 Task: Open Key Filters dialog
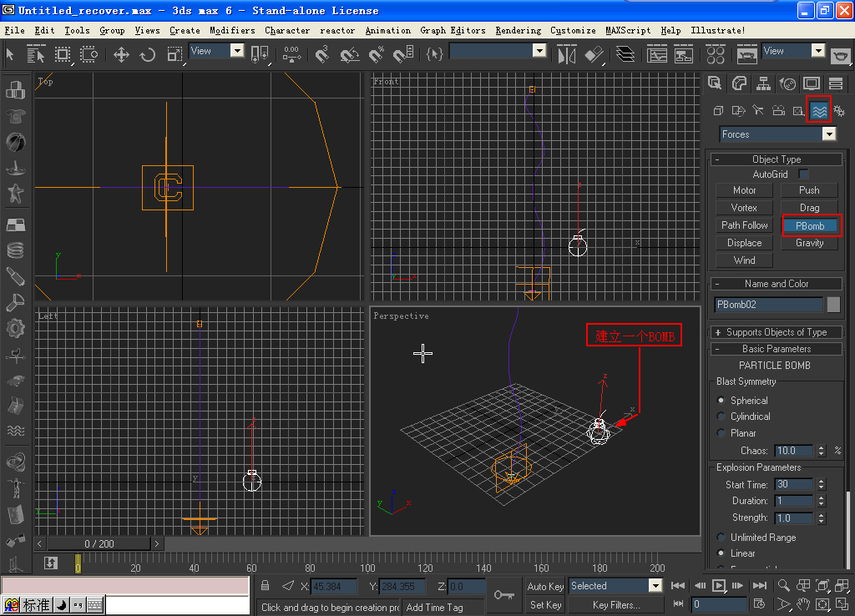tap(616, 604)
